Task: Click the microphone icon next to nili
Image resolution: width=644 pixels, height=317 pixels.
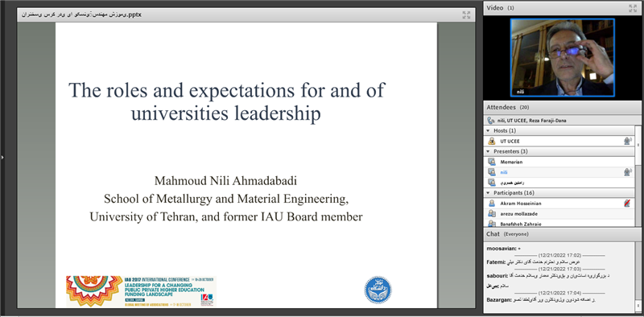Action: tap(627, 172)
